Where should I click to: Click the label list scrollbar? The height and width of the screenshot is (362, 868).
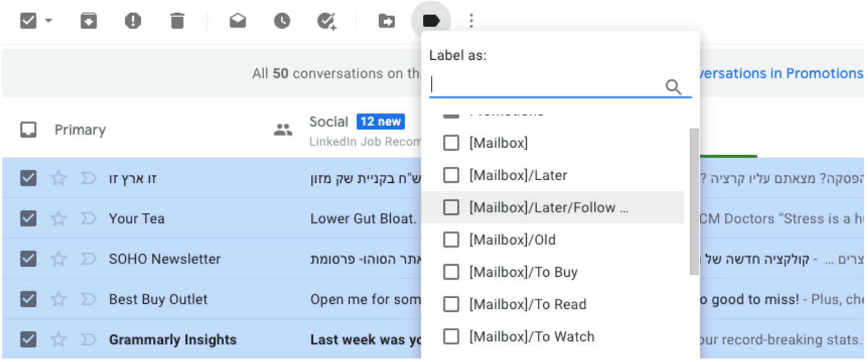click(694, 201)
